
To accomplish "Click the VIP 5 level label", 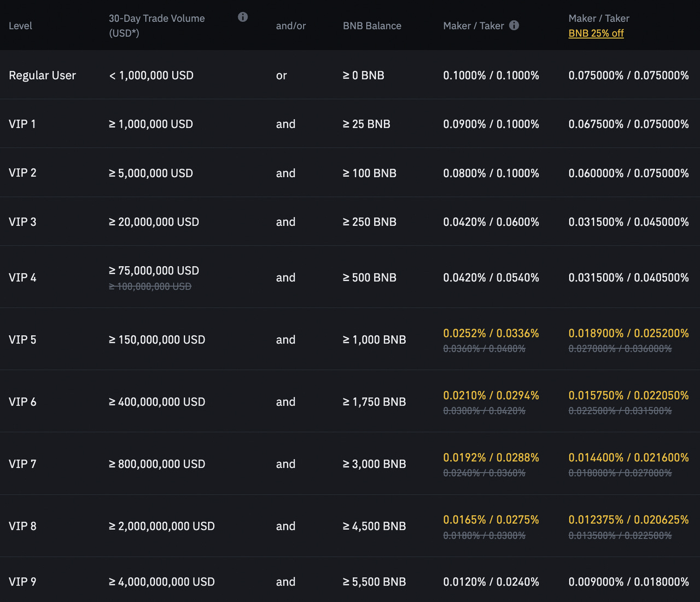I will (22, 340).
